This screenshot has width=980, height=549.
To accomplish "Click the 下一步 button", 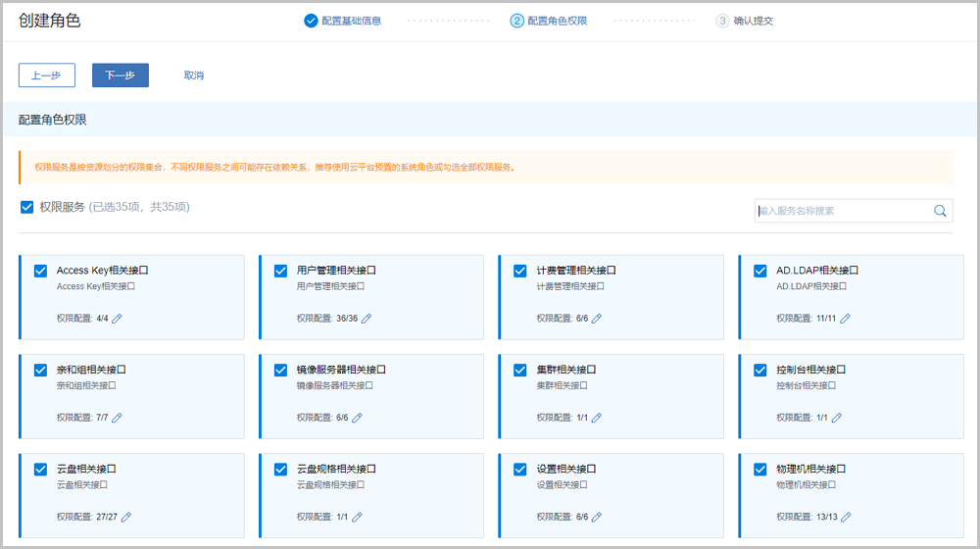I will pos(121,75).
